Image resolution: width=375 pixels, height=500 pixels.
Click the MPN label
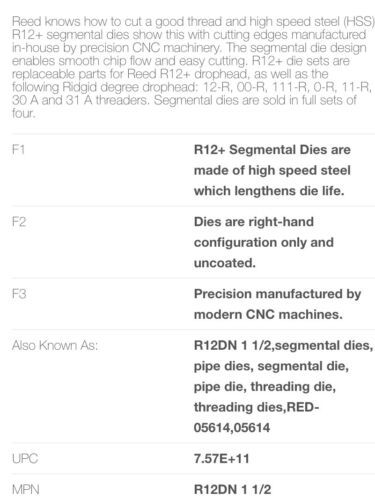[x=25, y=490]
